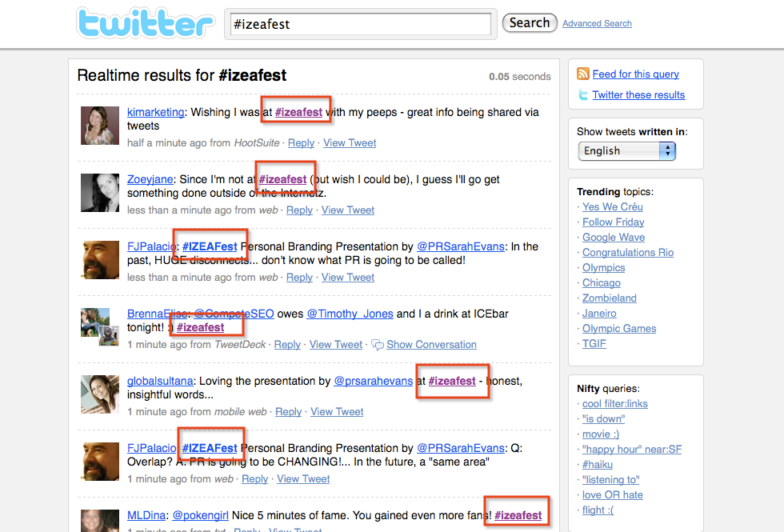Click the Twitter logo
The height and width of the screenshot is (532, 784).
146,23
